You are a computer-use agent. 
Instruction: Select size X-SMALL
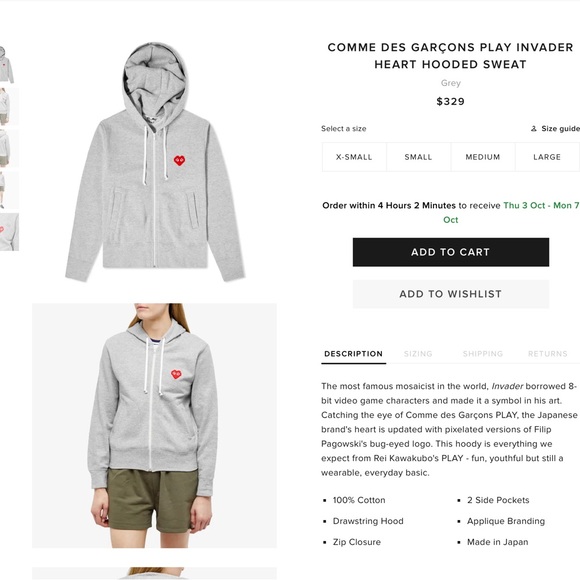[x=354, y=157]
